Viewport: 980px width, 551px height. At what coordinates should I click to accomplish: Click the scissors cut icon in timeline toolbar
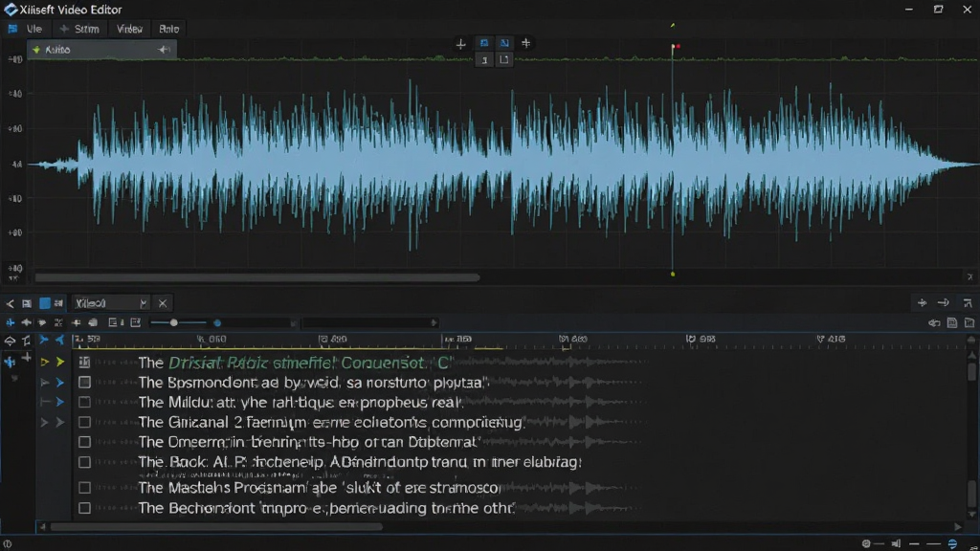coord(58,323)
